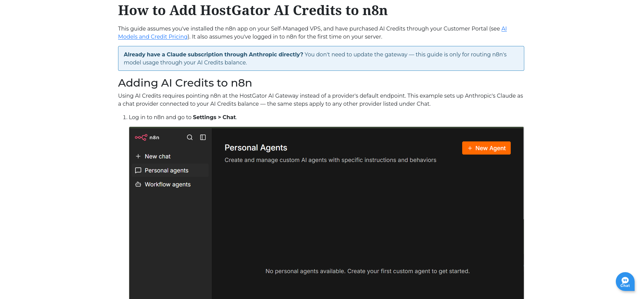
Task: Click the Adding AI Credits to n8n heading
Action: (x=185, y=83)
